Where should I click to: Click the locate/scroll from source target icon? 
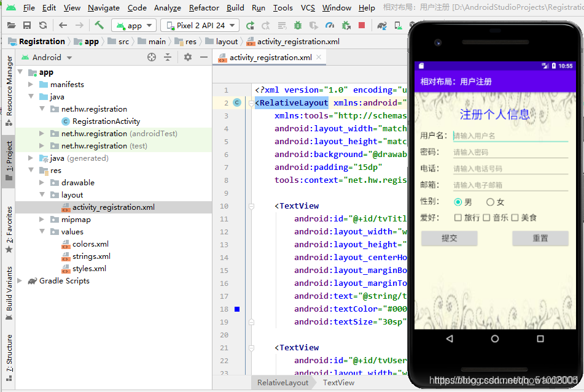[x=152, y=57]
